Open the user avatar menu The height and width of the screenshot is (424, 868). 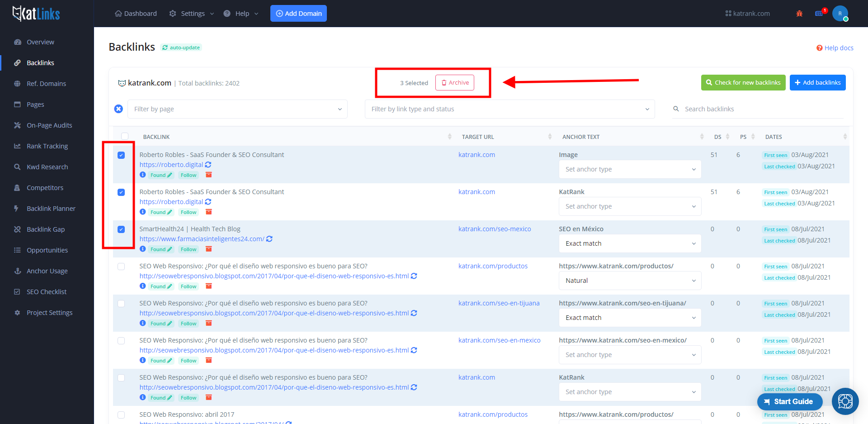tap(840, 14)
